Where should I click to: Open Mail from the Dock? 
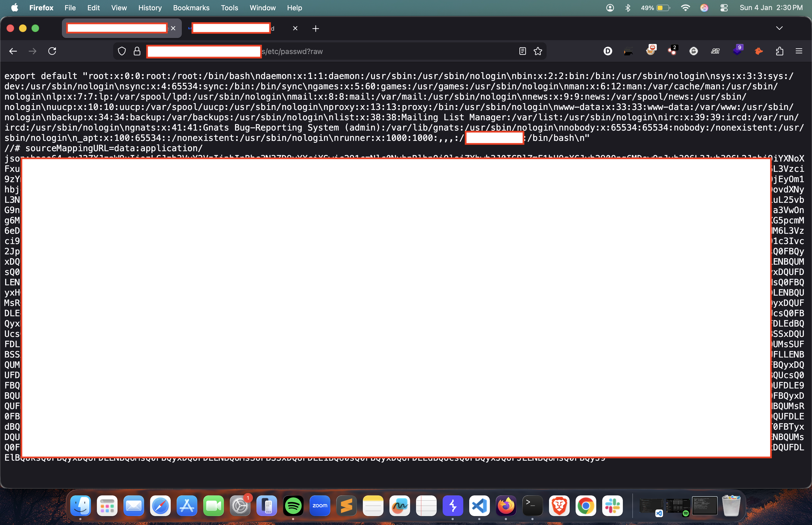[x=134, y=505]
